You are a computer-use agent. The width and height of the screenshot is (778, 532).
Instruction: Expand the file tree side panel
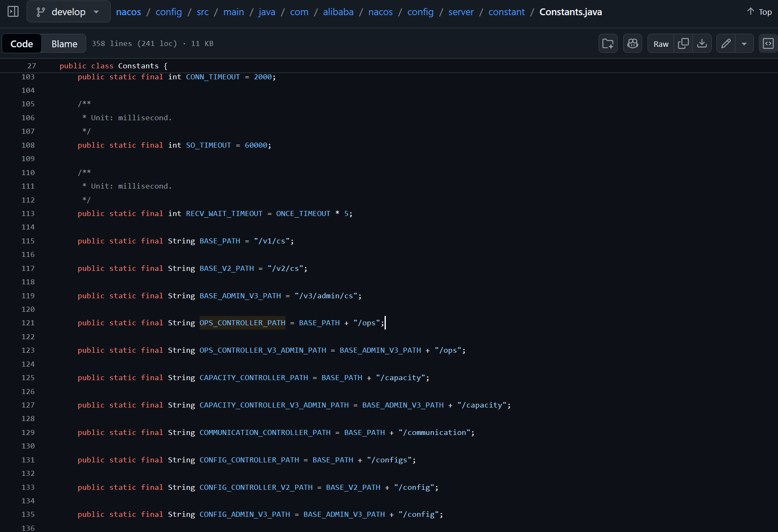[x=13, y=11]
